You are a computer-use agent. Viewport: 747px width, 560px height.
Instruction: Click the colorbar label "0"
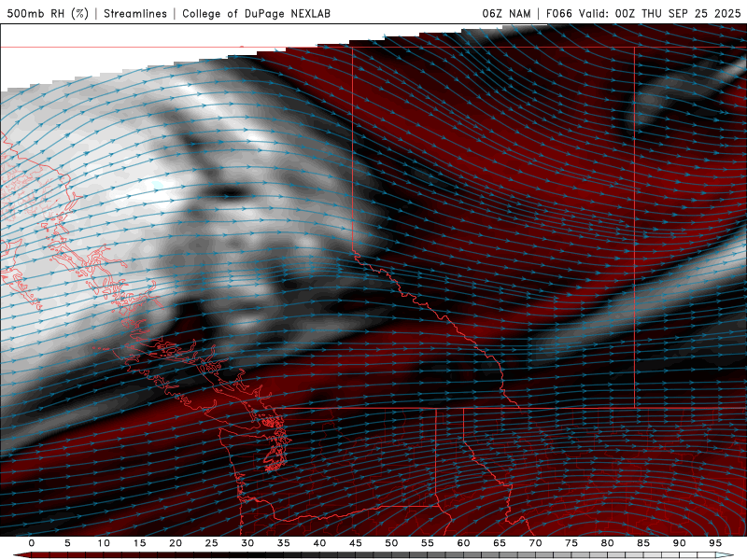pyautogui.click(x=32, y=543)
